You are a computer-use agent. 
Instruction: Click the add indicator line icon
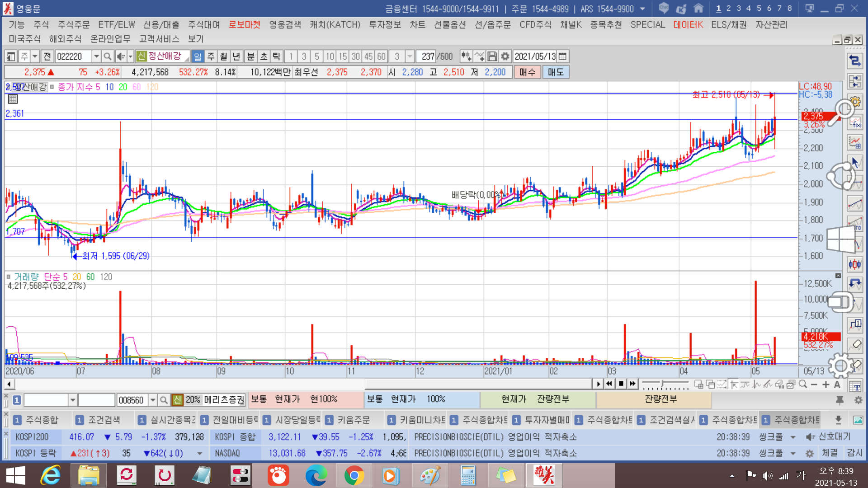tap(479, 56)
